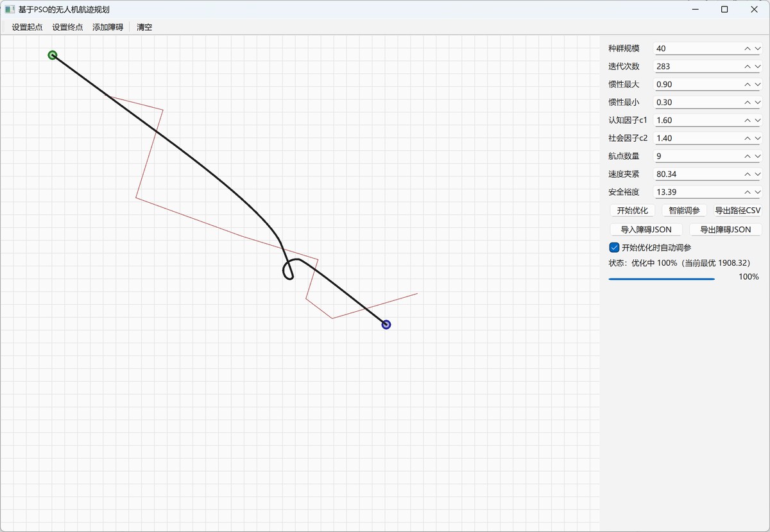Click the optimization progress bar

click(x=662, y=279)
